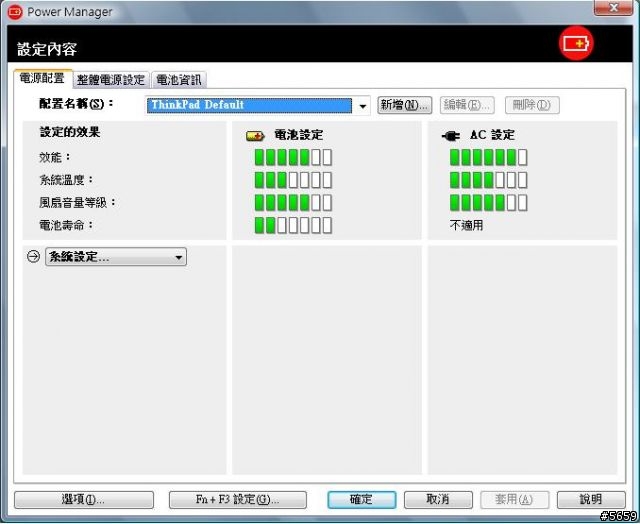
Task: Click the 風扇音量等級: label
Action: coord(78,202)
